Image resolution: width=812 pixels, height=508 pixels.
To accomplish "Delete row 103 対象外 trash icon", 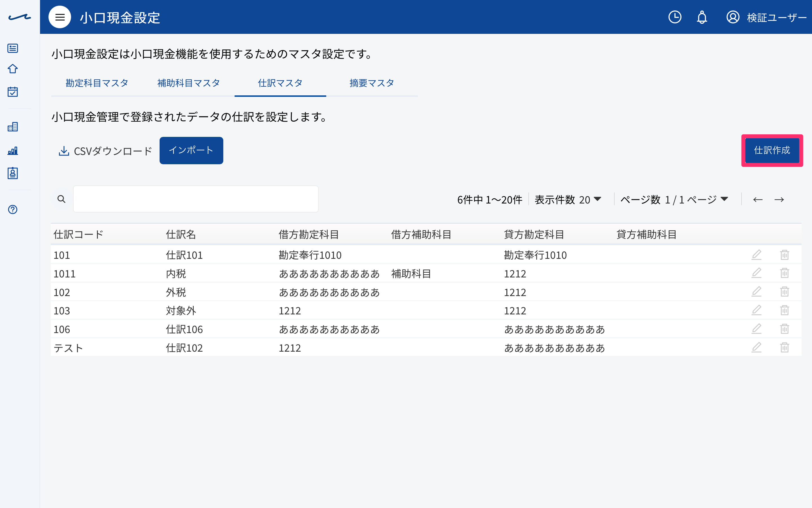I will 784,310.
